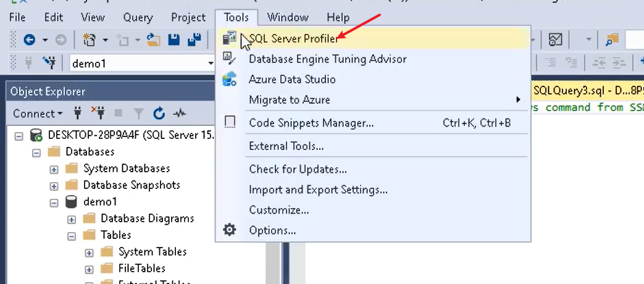Collapse the demo1 database node

[54, 203]
